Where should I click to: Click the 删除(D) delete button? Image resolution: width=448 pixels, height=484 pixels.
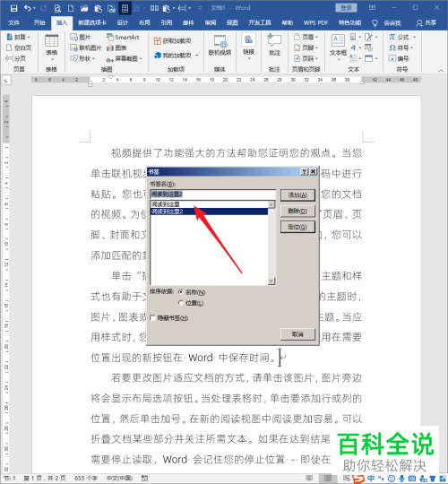point(297,212)
